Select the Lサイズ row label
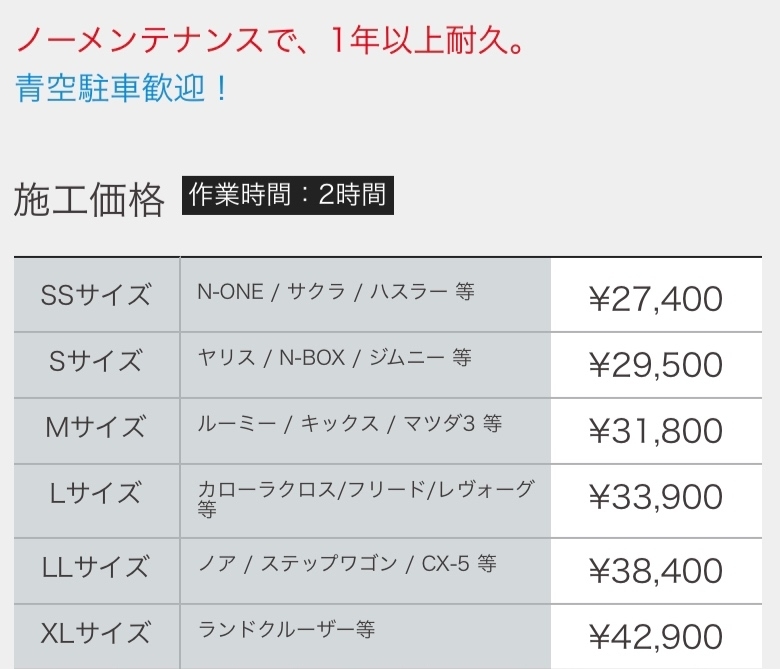Viewport: 780px width, 669px height. coord(96,494)
